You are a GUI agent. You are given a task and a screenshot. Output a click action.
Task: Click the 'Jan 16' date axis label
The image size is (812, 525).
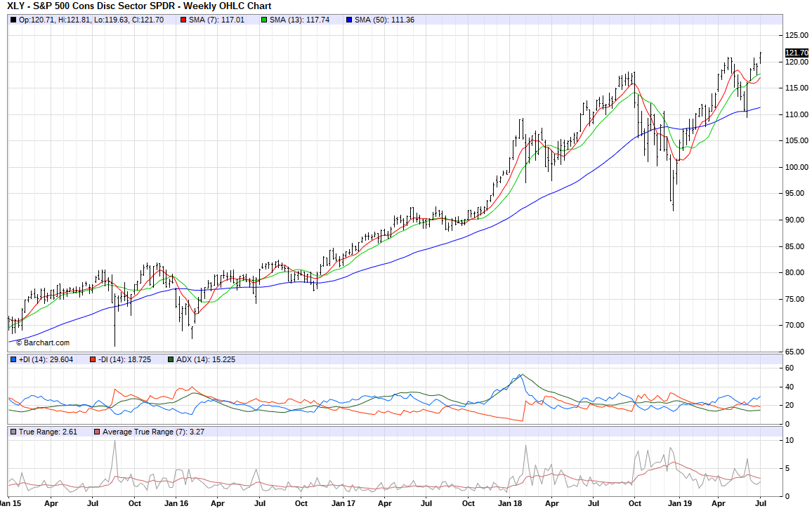click(176, 503)
